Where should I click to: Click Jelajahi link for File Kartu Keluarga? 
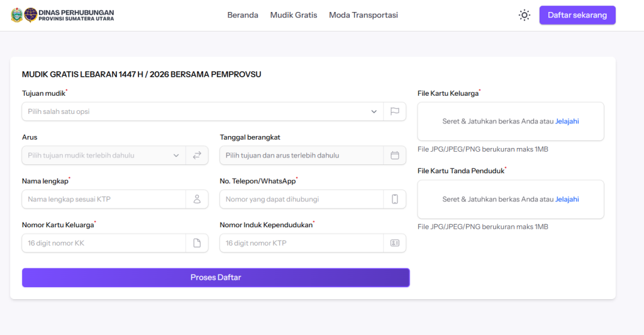point(567,122)
